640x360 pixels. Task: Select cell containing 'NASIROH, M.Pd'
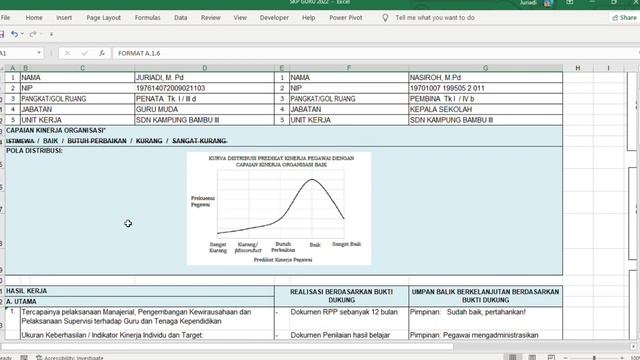click(485, 78)
